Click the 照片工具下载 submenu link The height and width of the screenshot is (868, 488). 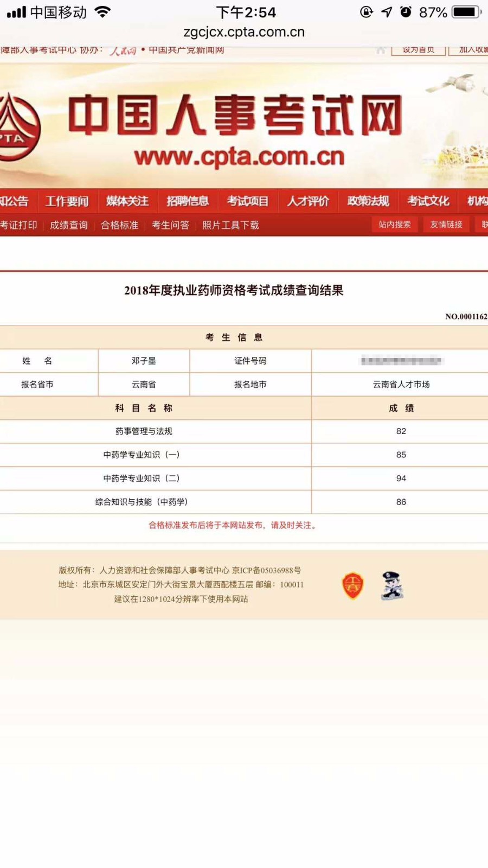230,225
